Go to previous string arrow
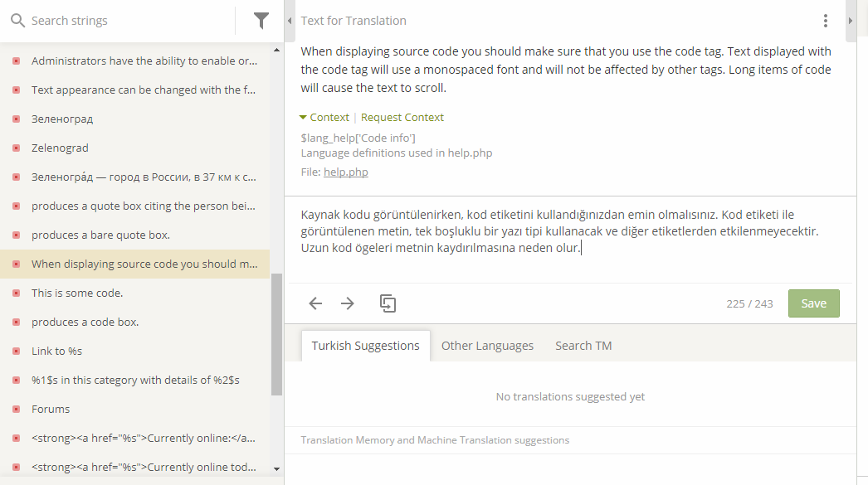 click(315, 303)
